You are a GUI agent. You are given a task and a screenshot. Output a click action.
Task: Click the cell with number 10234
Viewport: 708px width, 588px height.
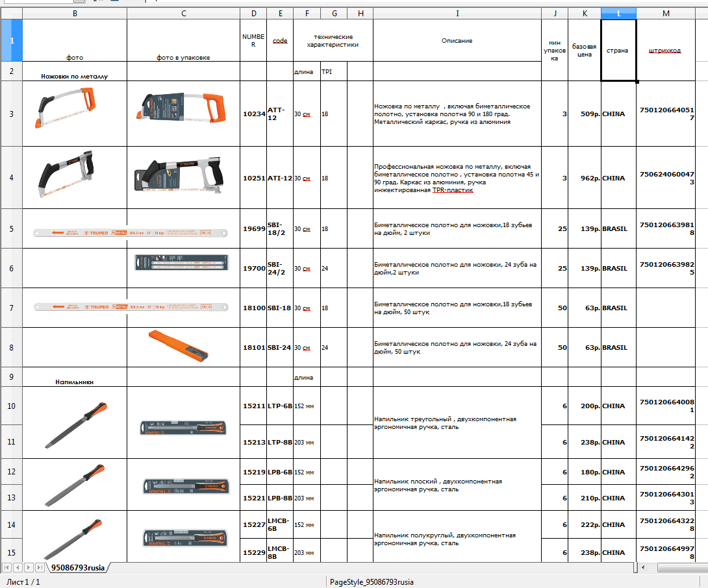[x=253, y=114]
